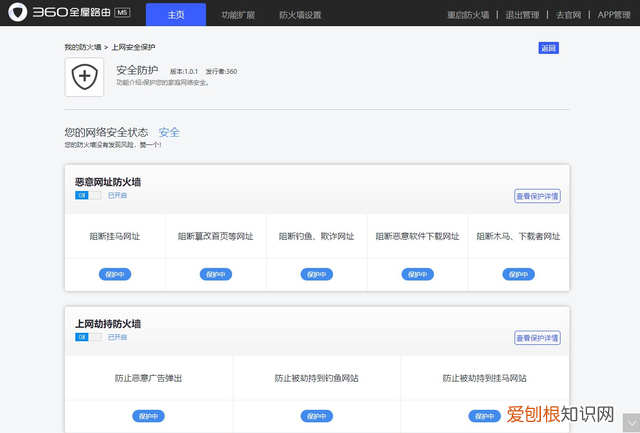The image size is (640, 433).
Task: Toggle the 恶意网址防火墙 switch
Action: coord(88,195)
